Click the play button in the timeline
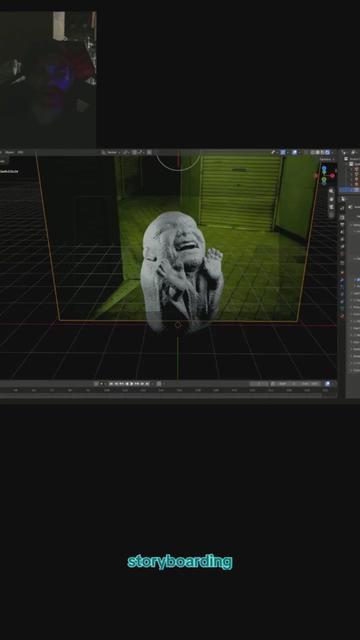Viewport: 360px width, 640px height. [131, 384]
